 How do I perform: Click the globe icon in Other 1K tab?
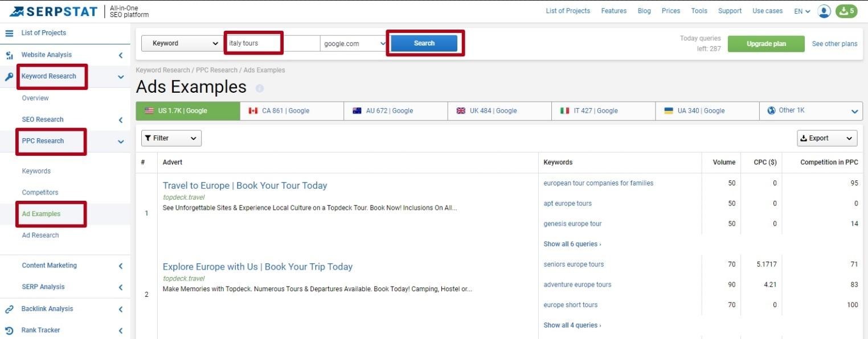[x=772, y=110]
